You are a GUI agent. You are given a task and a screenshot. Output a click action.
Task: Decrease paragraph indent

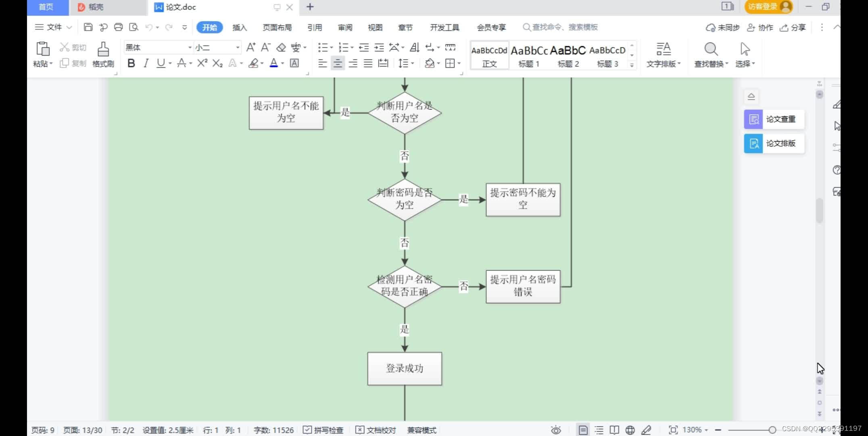[364, 47]
